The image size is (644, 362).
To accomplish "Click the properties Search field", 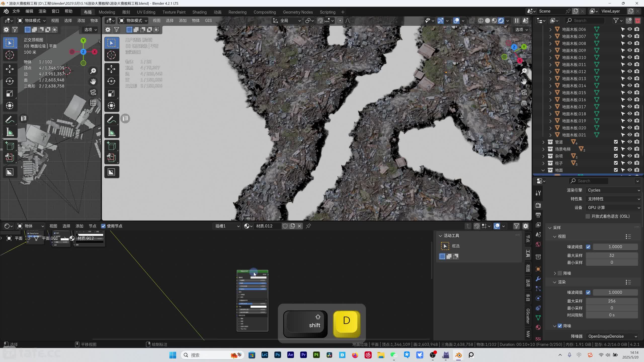I will tap(589, 181).
